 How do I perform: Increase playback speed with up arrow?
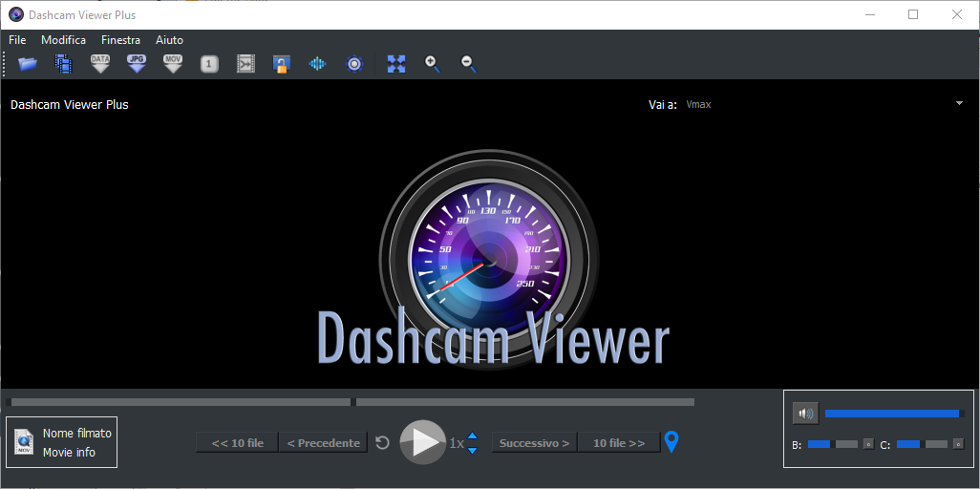pos(473,436)
